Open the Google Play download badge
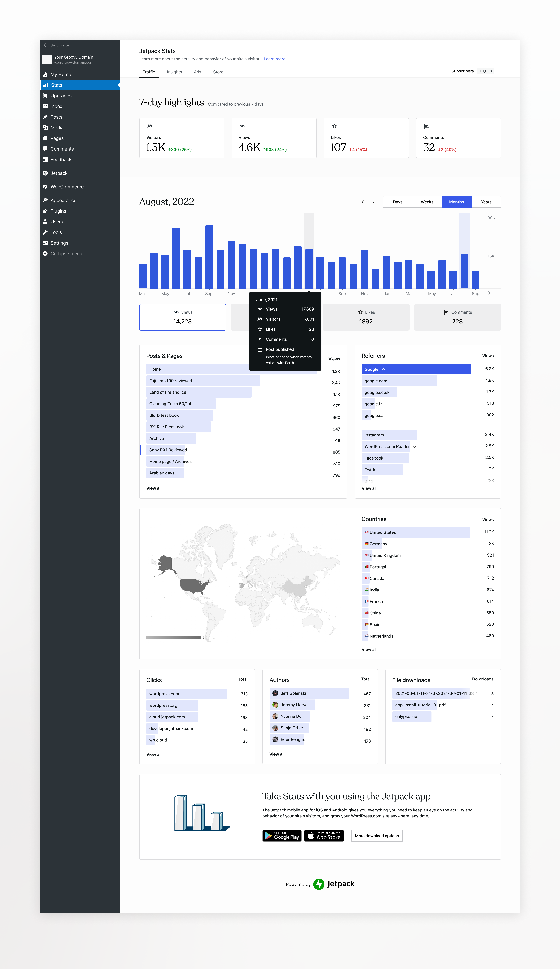560x969 pixels. pos(282,836)
